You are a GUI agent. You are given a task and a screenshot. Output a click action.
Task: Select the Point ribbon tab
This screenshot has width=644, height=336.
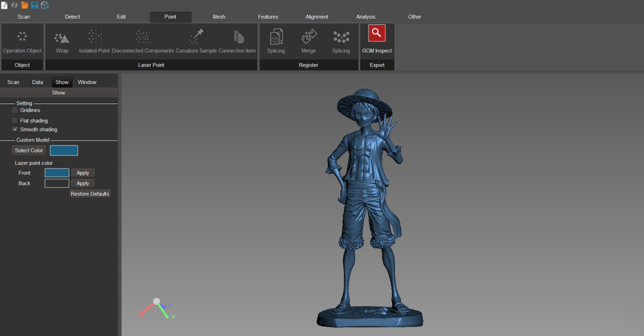171,17
